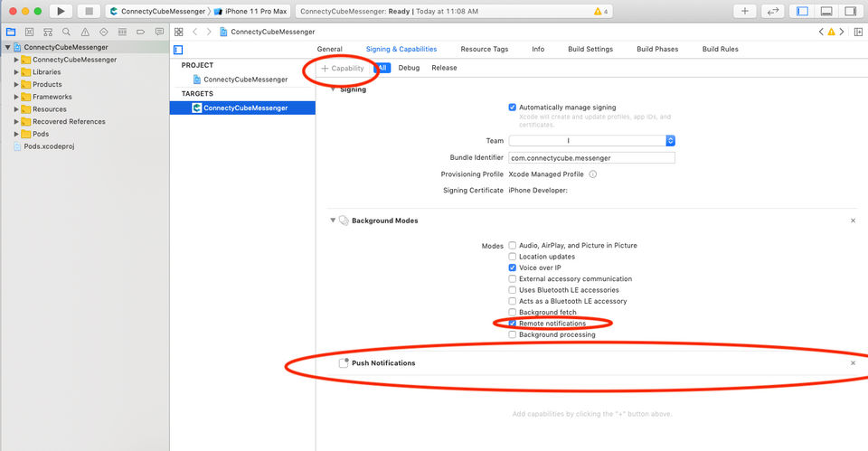The height and width of the screenshot is (451, 868).
Task: Open the Issue navigator warning icon
Action: click(85, 33)
